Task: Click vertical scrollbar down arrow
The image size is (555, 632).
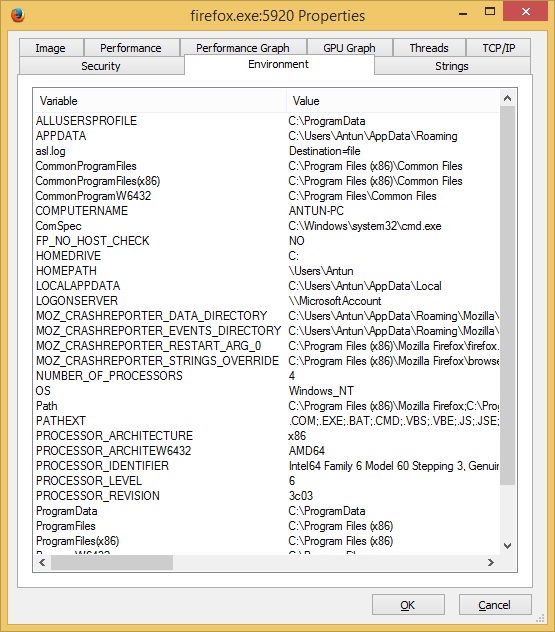Action: point(507,546)
